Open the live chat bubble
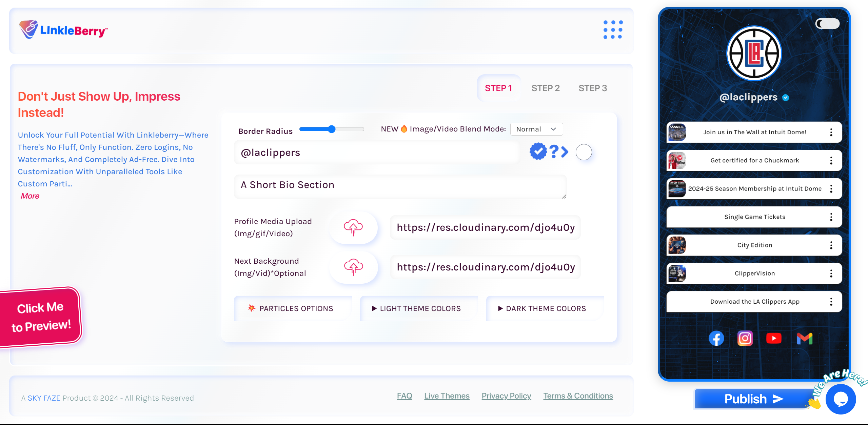The height and width of the screenshot is (425, 868). click(841, 399)
